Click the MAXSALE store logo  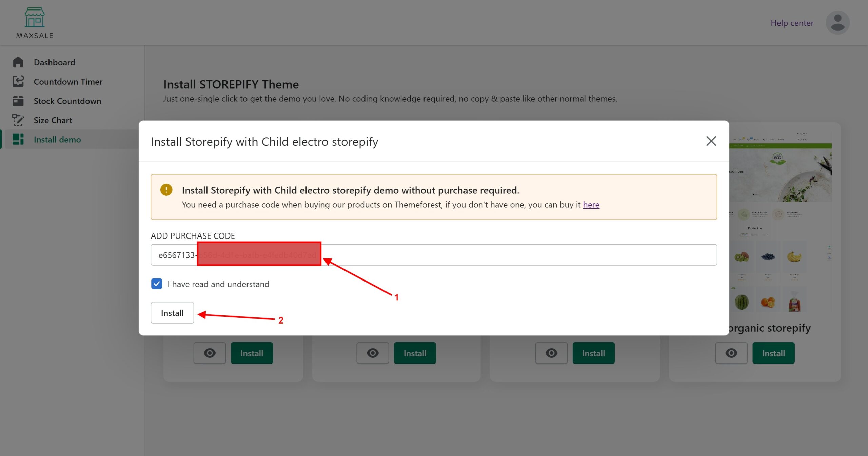[x=35, y=23]
